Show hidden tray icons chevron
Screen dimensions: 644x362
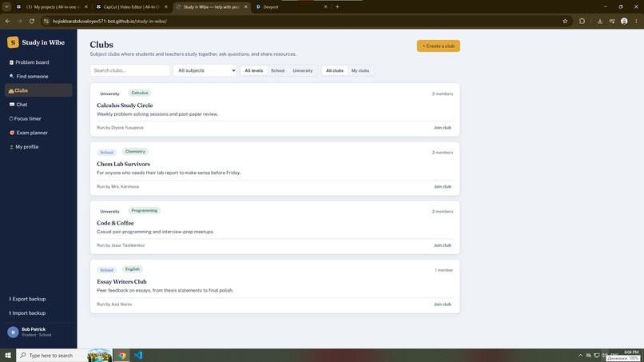click(580, 356)
